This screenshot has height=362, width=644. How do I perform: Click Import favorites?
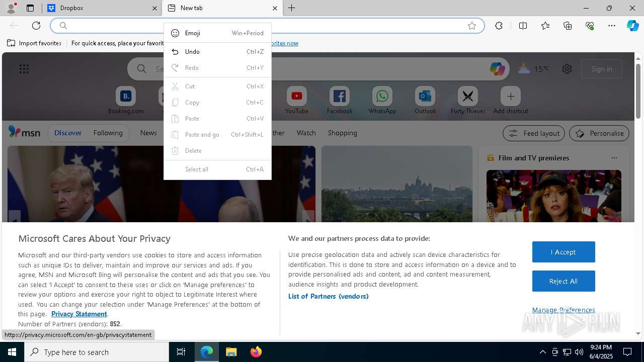(34, 43)
